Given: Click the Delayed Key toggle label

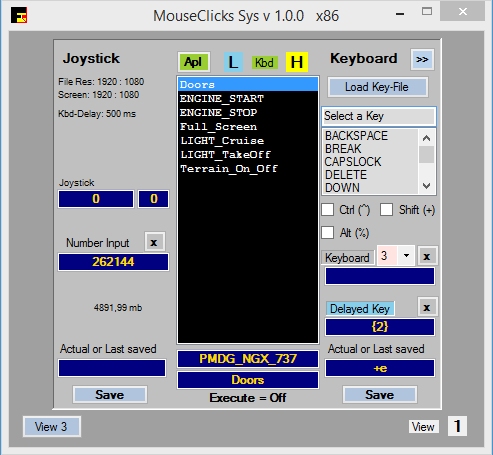Looking at the screenshot, I should [360, 309].
